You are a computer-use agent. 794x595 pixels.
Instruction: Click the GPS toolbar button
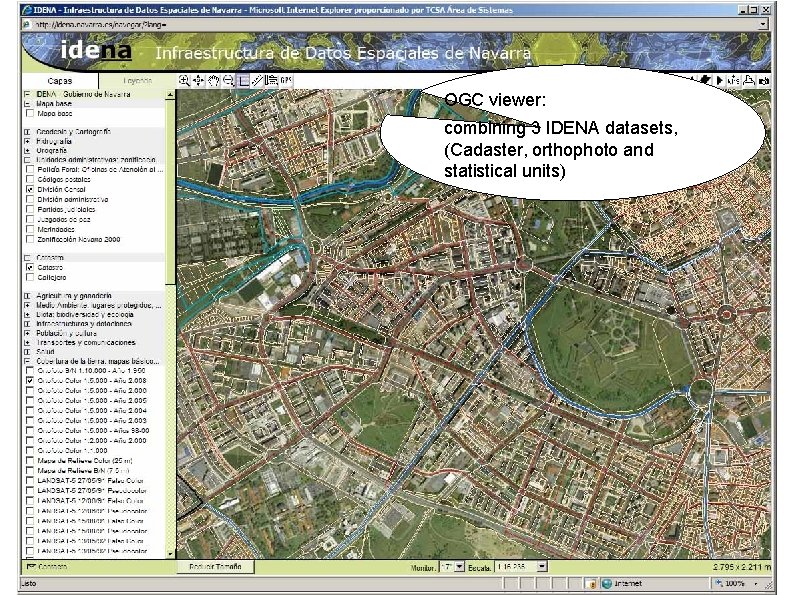coord(287,80)
